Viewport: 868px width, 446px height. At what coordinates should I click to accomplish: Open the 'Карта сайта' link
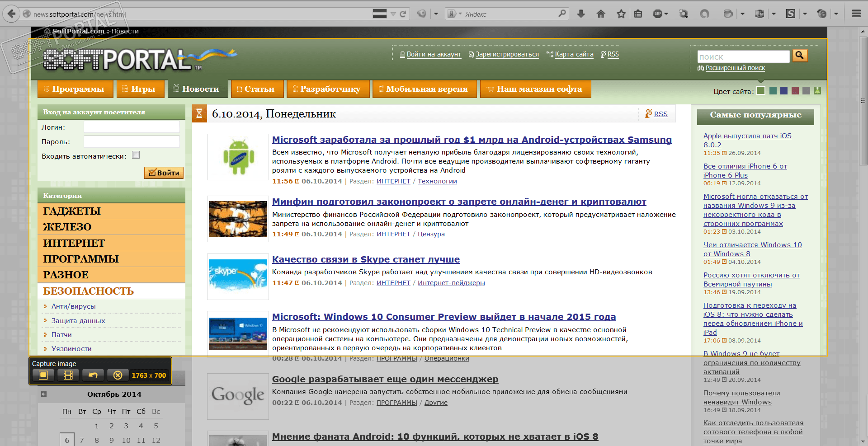[x=574, y=54]
